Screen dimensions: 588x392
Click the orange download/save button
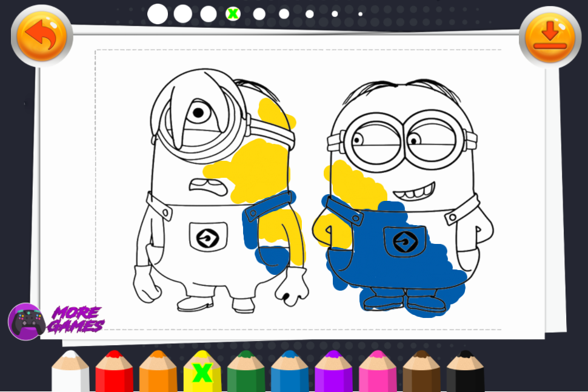[550, 37]
